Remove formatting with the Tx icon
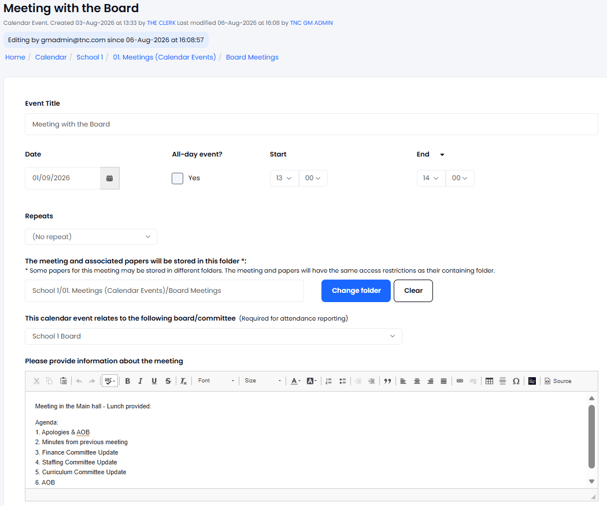Screen dimensions: 607x506 183,381
